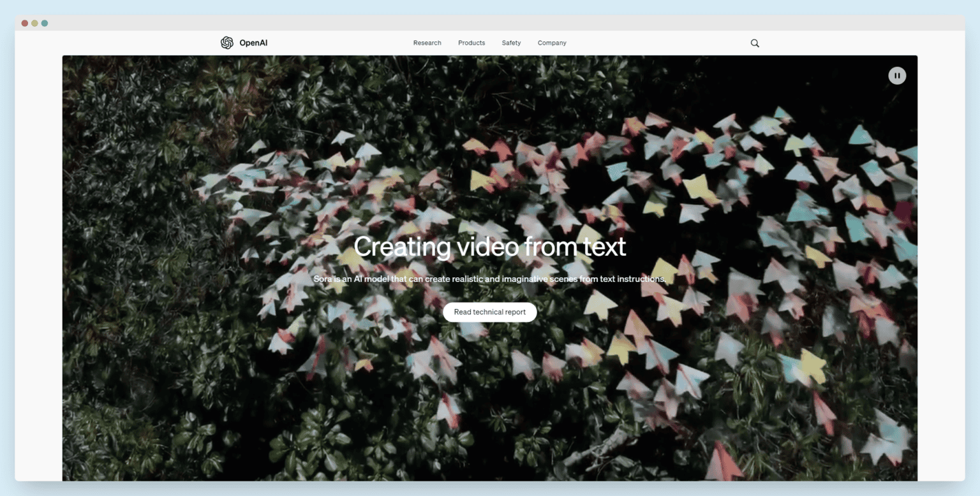Open the site search magnifier icon
The width and height of the screenshot is (980, 496).
[x=755, y=43]
